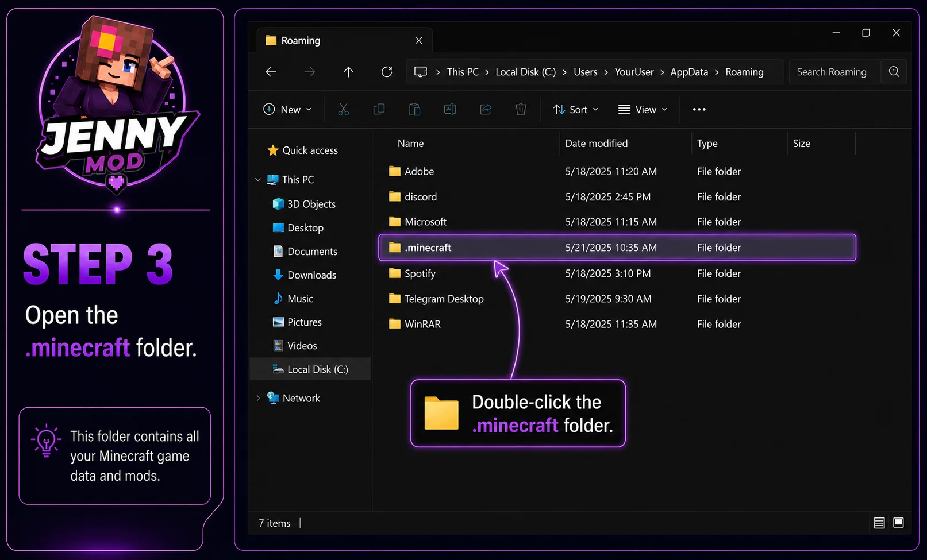Click the .minecraft date 5/21/2025 10:35 AM

tap(611, 248)
